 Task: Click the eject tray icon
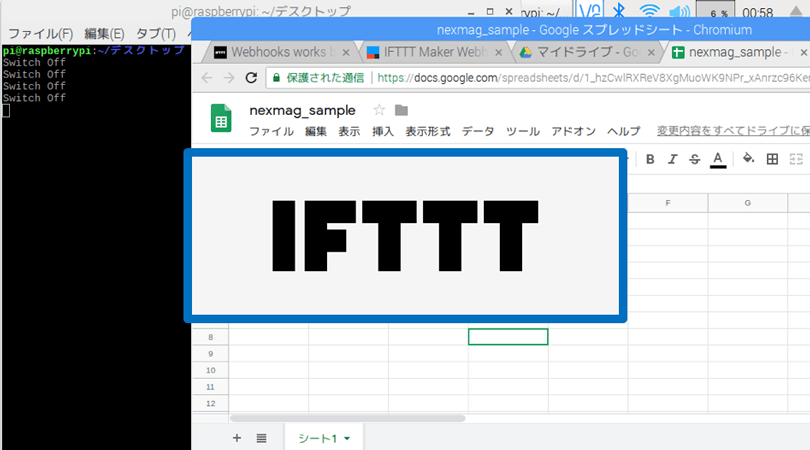coord(796,11)
